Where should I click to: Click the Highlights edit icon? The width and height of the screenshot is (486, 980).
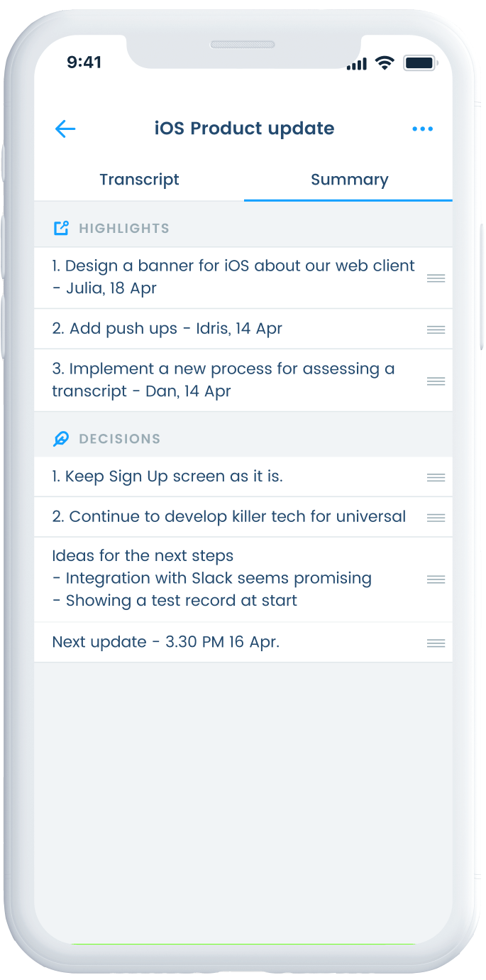tap(62, 228)
